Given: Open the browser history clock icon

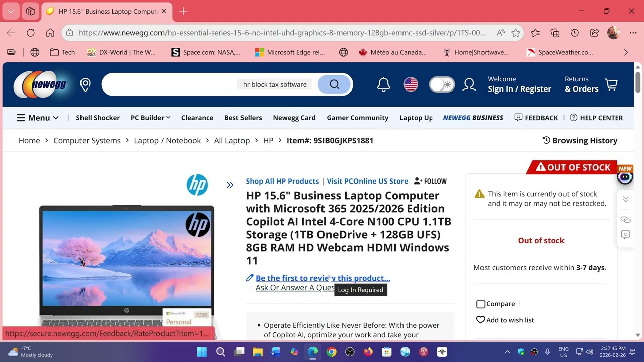Looking at the screenshot, I should (575, 33).
